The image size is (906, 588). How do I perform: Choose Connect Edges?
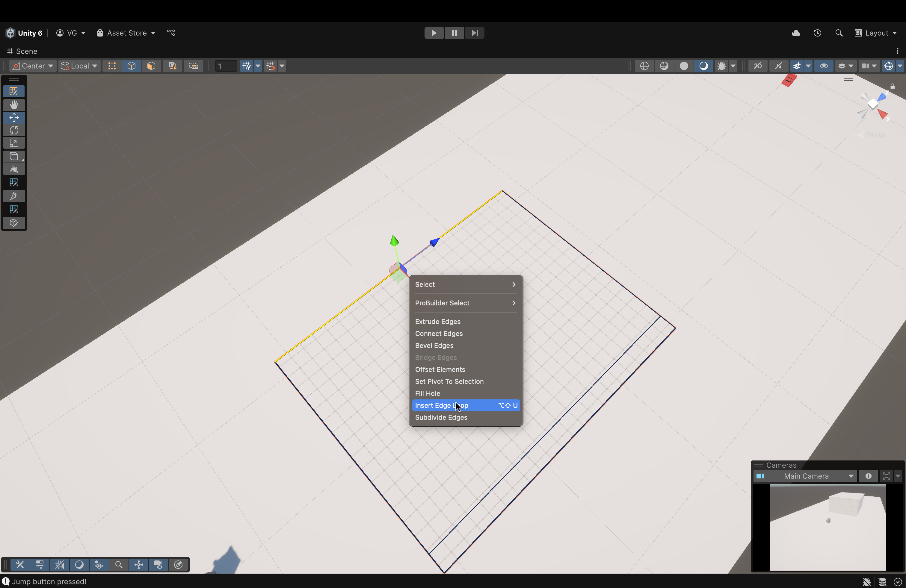click(466, 334)
